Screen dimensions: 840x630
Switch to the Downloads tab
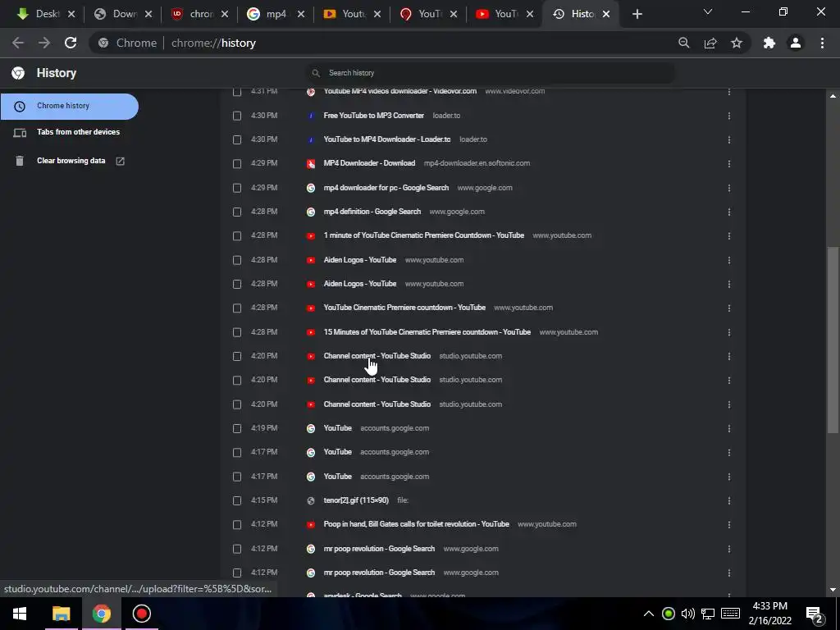tap(123, 15)
